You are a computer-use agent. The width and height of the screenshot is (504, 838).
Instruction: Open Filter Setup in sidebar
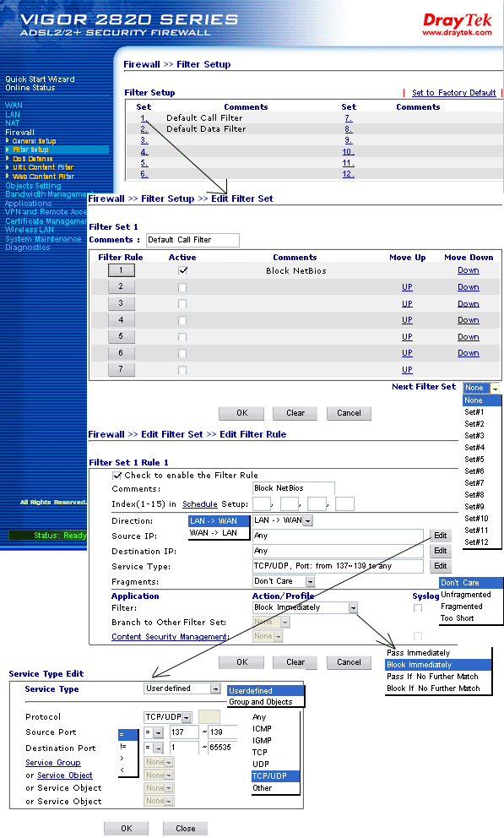click(30, 150)
